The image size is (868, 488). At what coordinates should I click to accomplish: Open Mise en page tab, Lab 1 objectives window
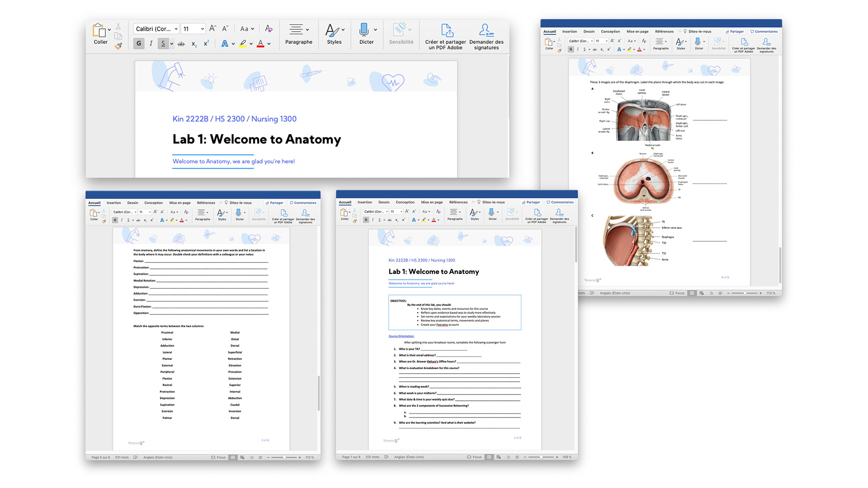pyautogui.click(x=432, y=202)
